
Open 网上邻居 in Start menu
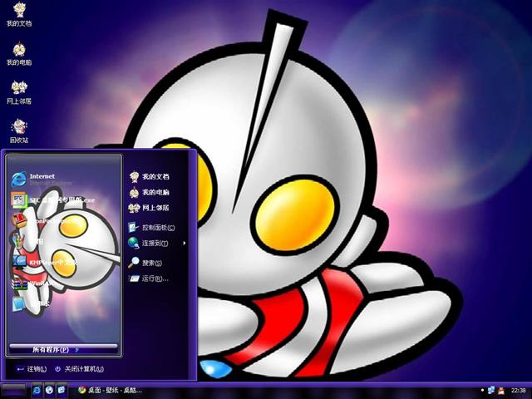149,208
